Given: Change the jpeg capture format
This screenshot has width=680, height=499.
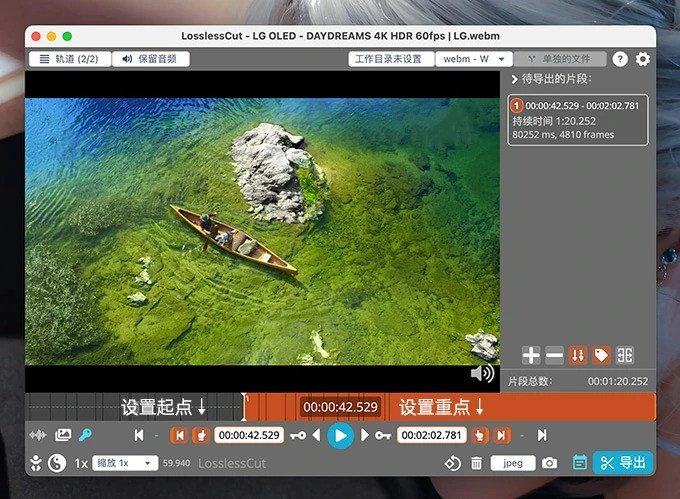Looking at the screenshot, I should pos(513,463).
